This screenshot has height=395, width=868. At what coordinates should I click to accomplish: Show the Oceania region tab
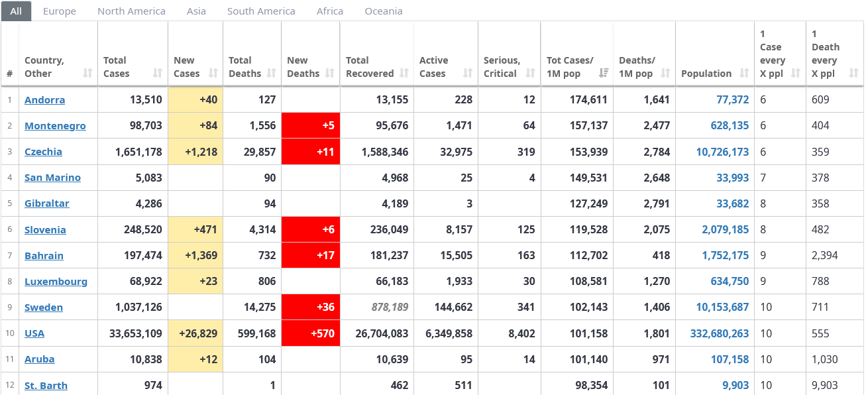[x=384, y=11]
